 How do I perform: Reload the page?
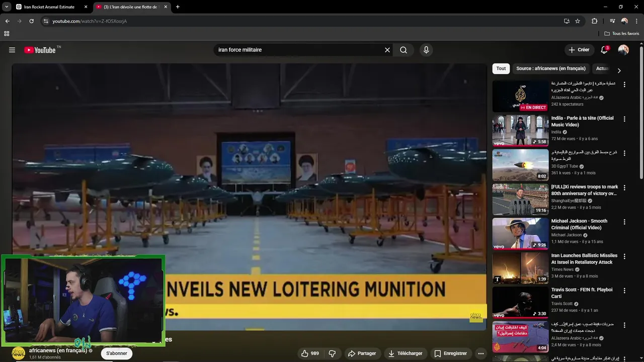31,21
